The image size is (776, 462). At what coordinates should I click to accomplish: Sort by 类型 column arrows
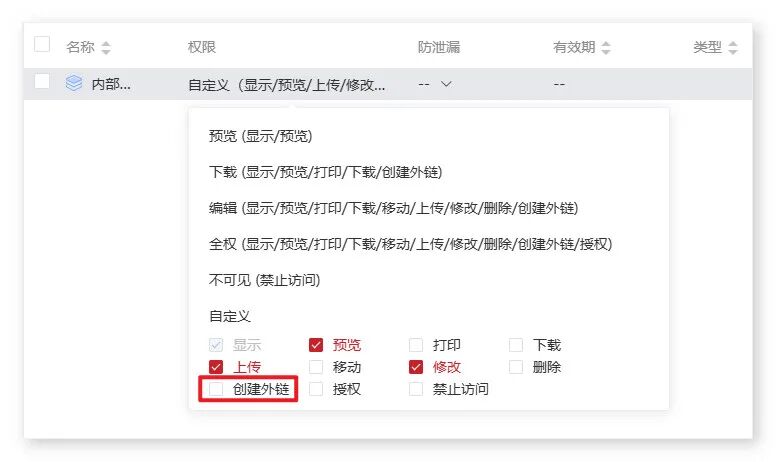point(733,48)
